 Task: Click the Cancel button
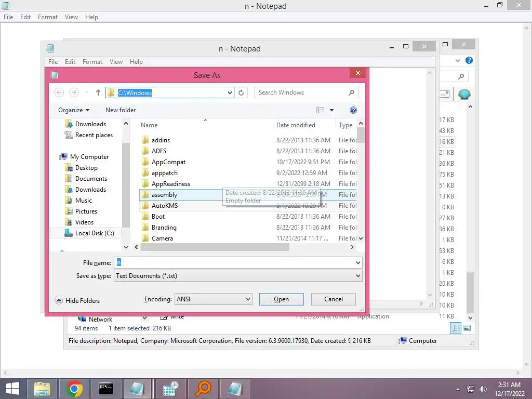tap(333, 299)
